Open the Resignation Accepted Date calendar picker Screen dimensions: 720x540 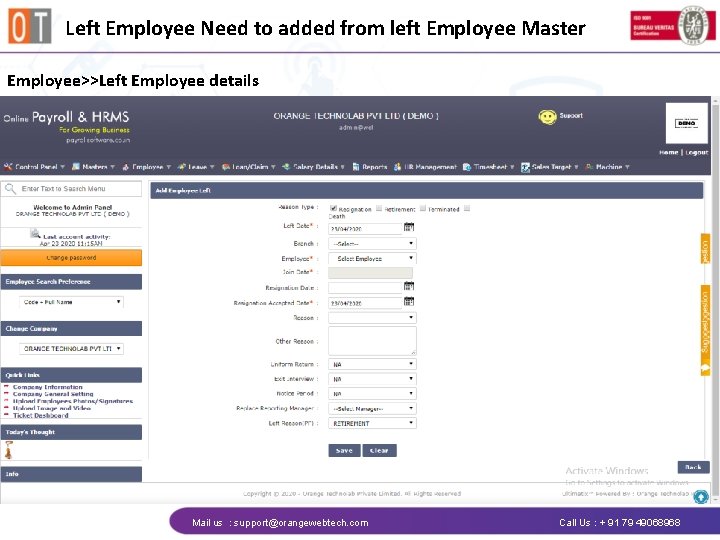coord(409,301)
